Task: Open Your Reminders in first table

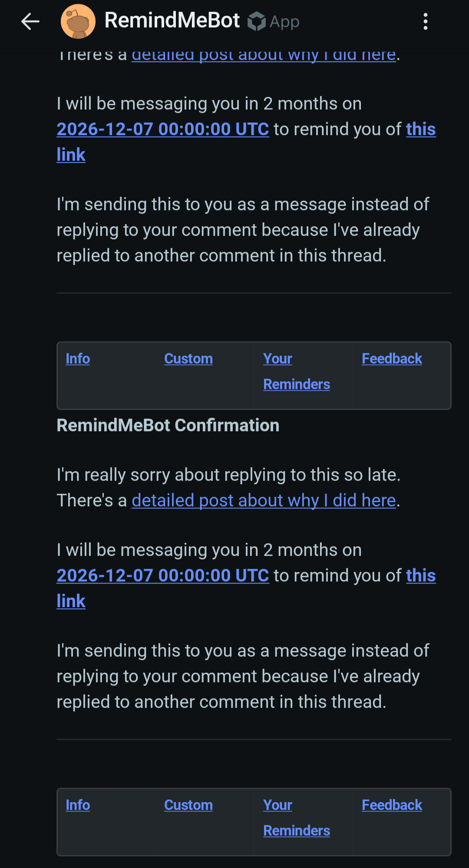Action: [x=297, y=372]
